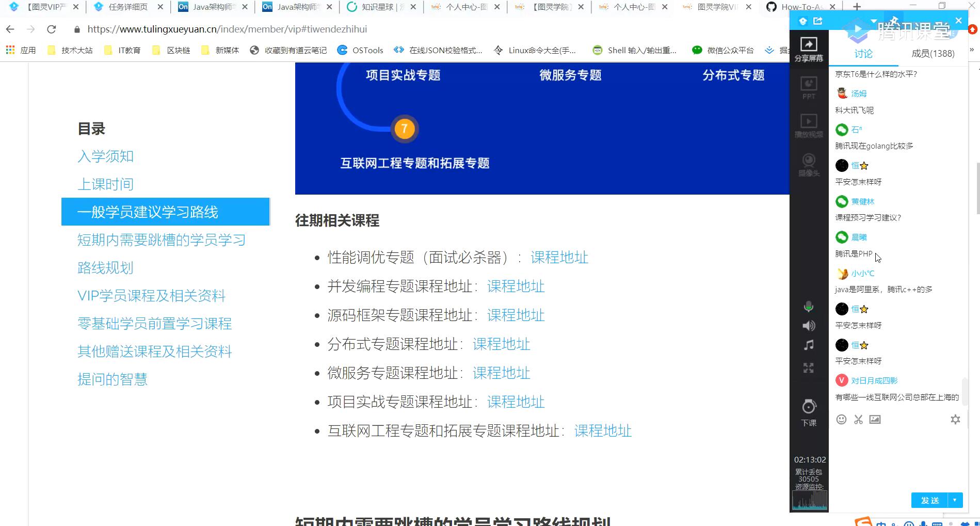Expand the dropdown arrow beside 发送
Image resolution: width=980 pixels, height=526 pixels.
(955, 500)
